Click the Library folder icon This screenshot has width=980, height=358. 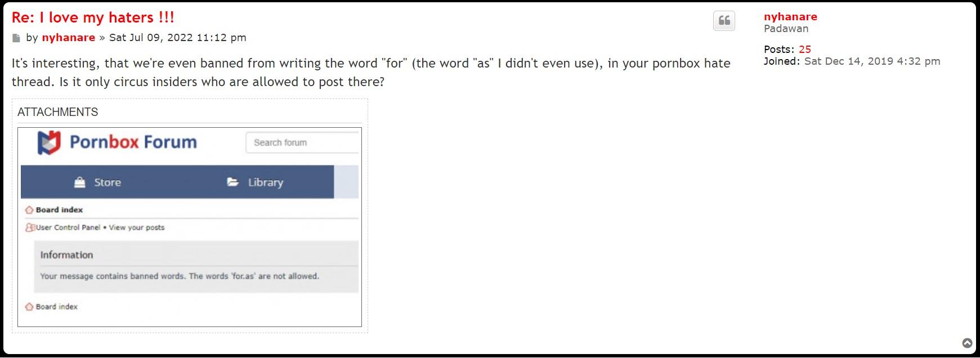(232, 182)
